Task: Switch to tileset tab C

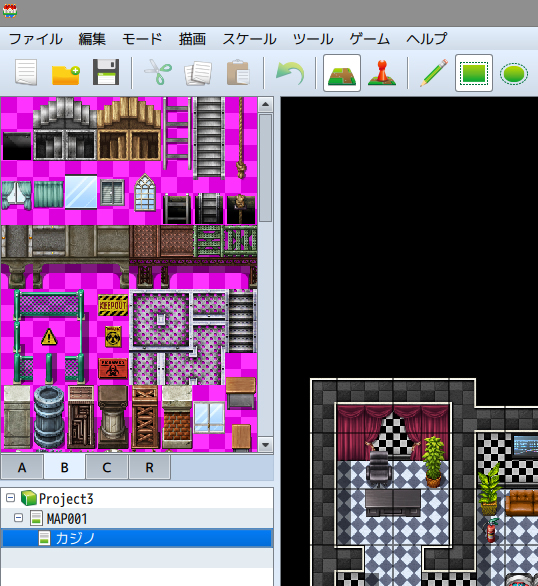Action: [x=107, y=467]
